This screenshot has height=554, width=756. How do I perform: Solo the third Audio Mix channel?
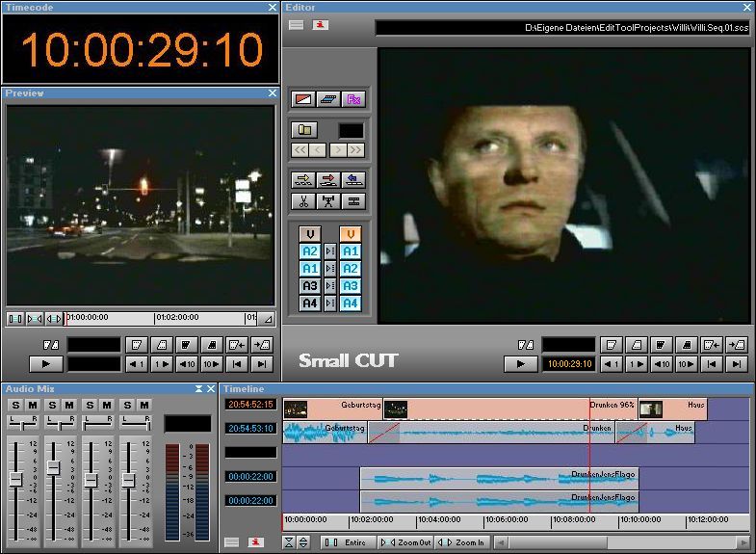[x=91, y=405]
